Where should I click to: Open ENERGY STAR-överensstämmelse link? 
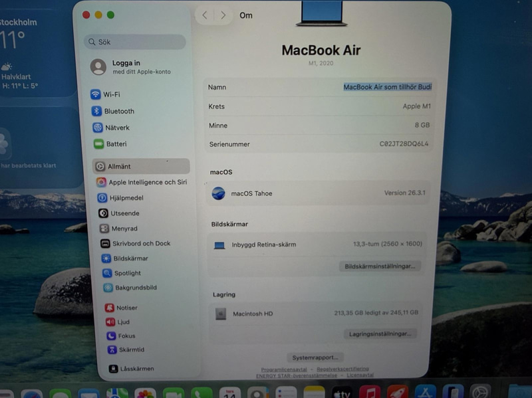coord(297,375)
